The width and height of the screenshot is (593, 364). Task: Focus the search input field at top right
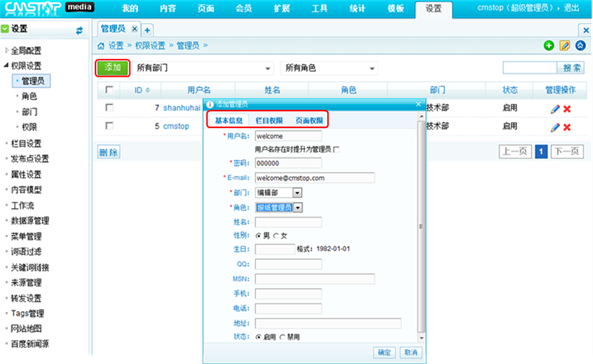coord(530,68)
